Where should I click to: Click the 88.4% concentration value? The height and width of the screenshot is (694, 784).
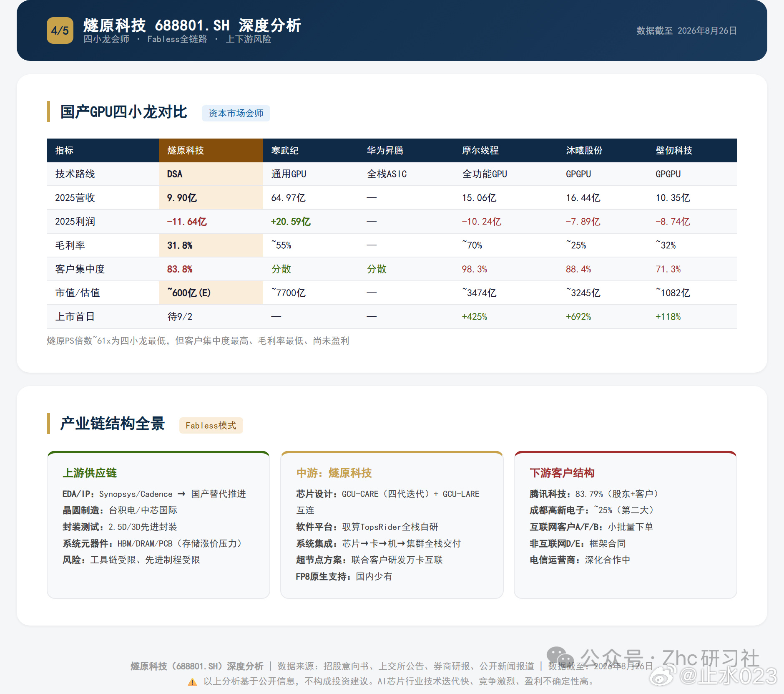click(x=578, y=269)
